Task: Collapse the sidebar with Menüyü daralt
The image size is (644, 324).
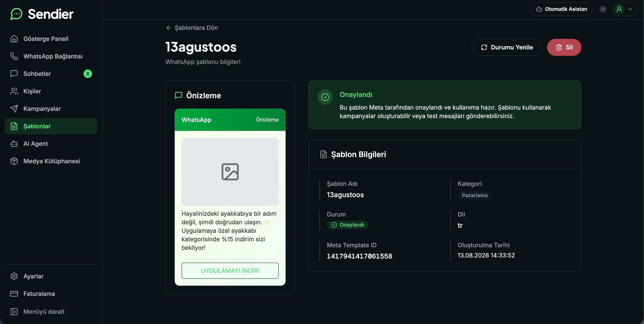Action: [x=51, y=312]
